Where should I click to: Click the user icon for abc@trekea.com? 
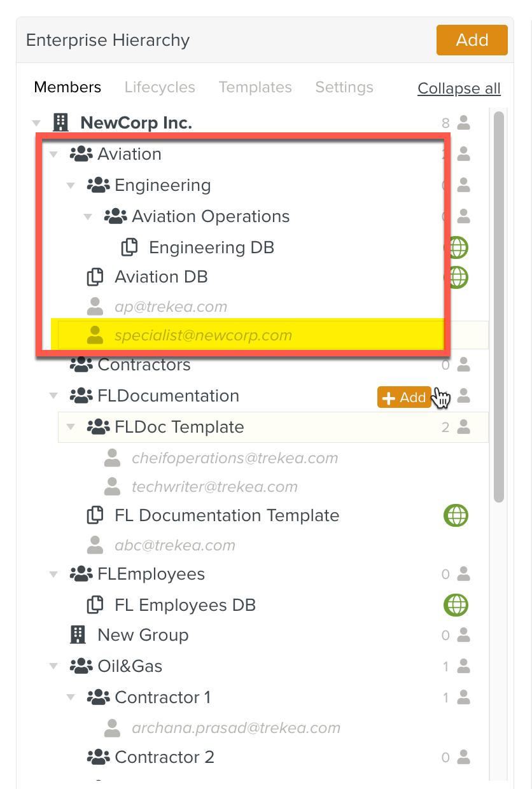pyautogui.click(x=95, y=545)
